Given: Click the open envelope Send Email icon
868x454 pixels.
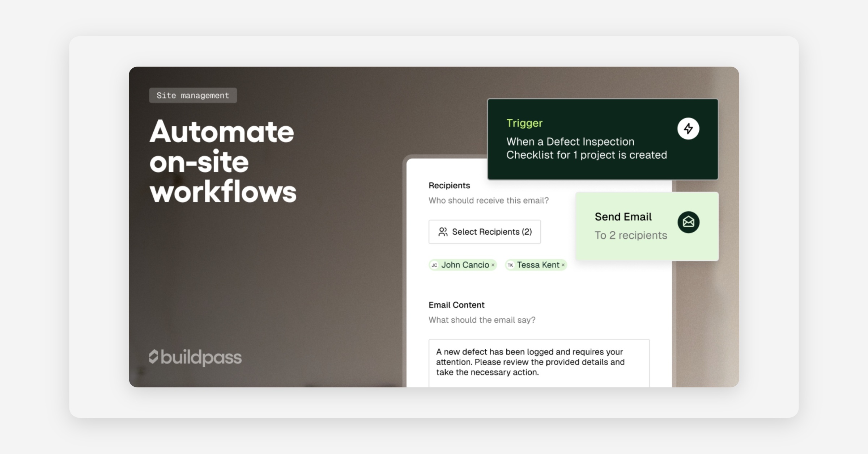Looking at the screenshot, I should click(688, 222).
